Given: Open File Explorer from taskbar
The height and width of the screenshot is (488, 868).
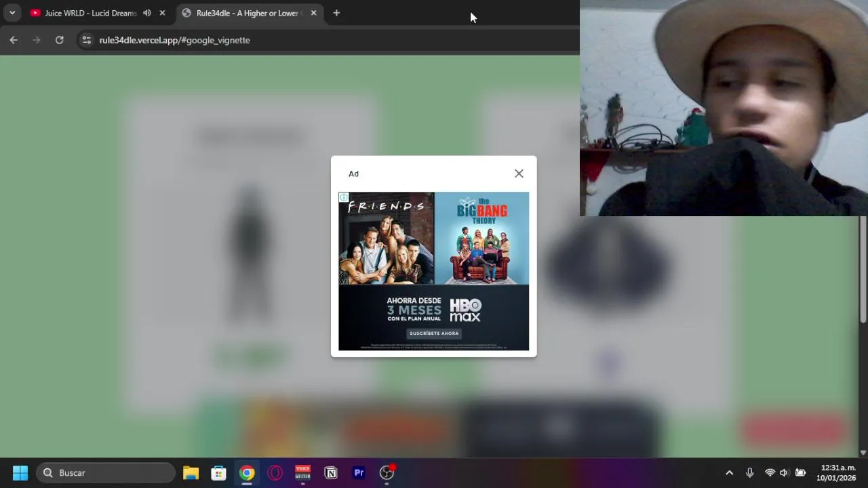Looking at the screenshot, I should click(191, 472).
